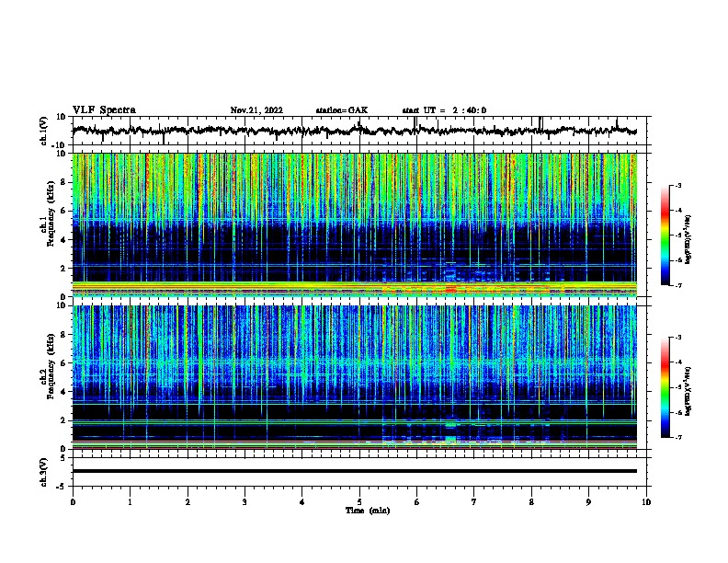The image size is (728, 563).
Task: Click the ch.2 spectrogram panel
Action: coord(354,377)
